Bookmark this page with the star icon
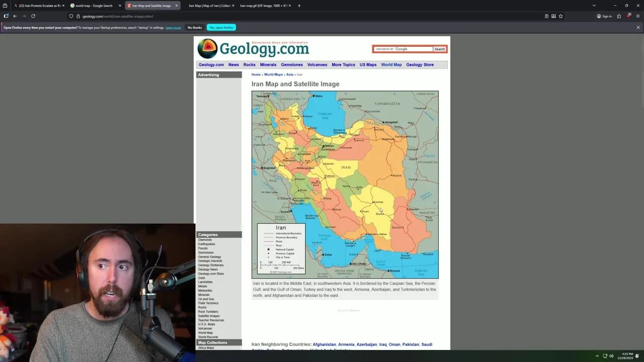This screenshot has width=644, height=362. pos(560,16)
